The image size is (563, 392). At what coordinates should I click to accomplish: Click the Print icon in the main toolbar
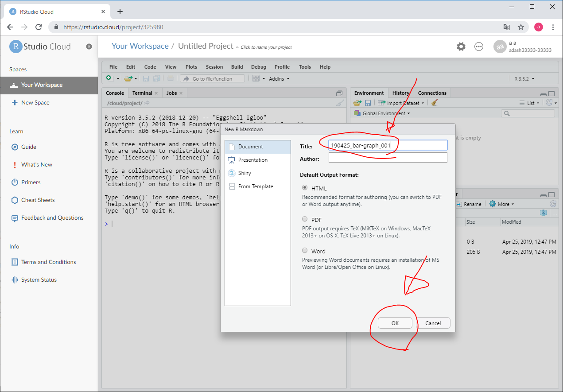coord(171,78)
